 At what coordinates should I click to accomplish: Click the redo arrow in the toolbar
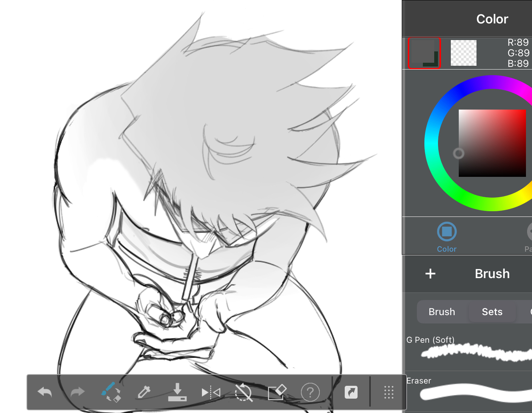77,393
